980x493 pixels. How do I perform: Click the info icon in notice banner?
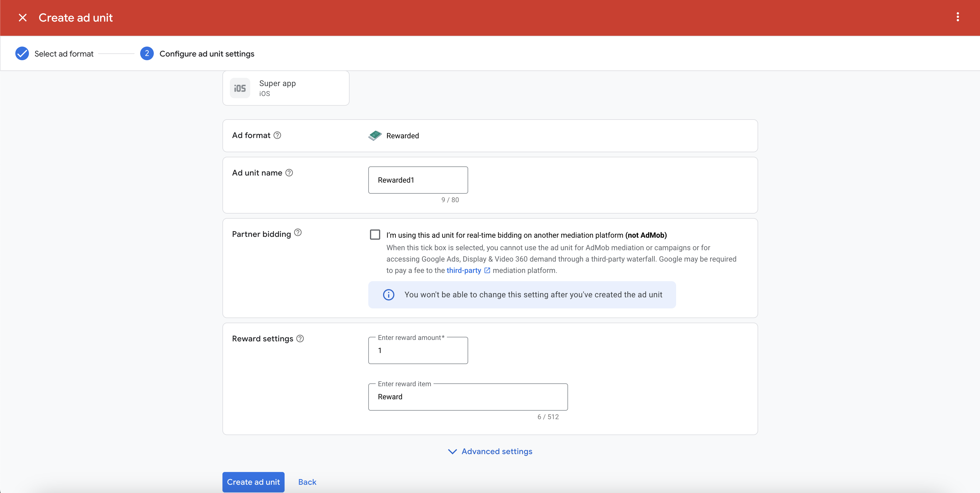[388, 295]
